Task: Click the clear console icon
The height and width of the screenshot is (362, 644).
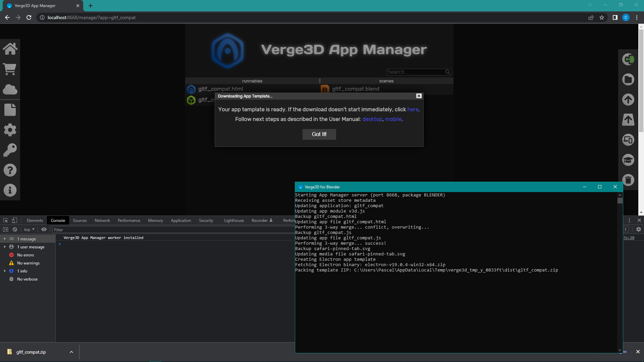Action: click(15, 230)
